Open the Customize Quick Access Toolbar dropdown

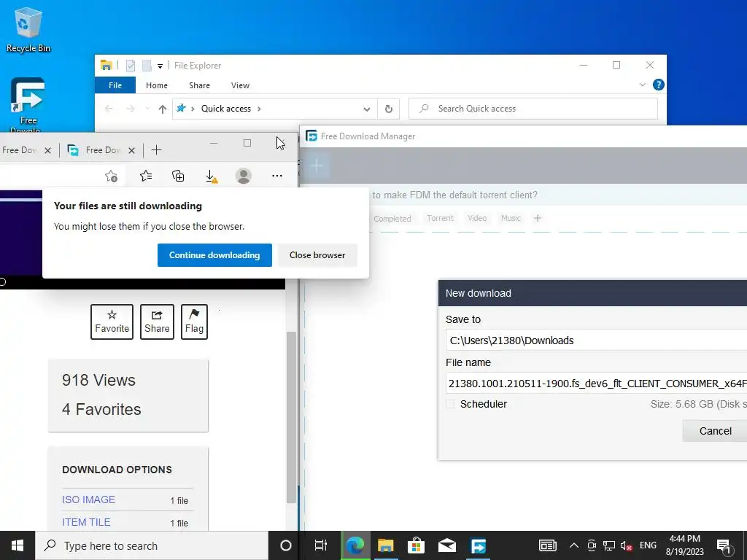[160, 66]
